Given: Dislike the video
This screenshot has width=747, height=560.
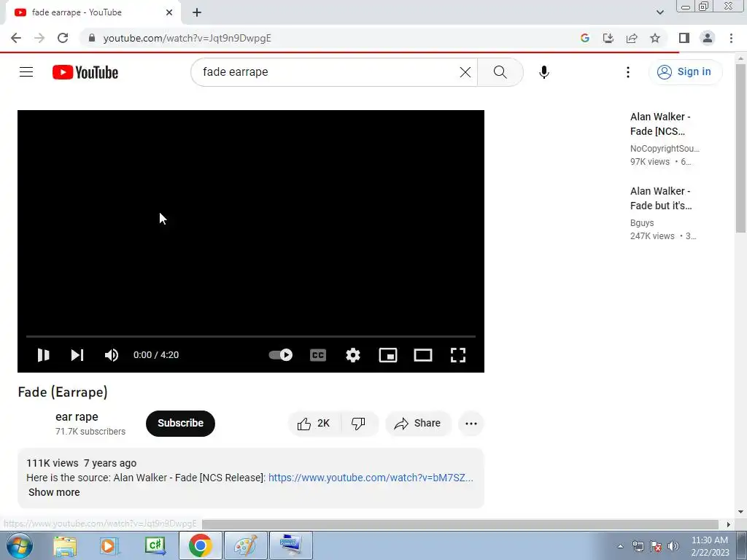Looking at the screenshot, I should click(x=359, y=424).
